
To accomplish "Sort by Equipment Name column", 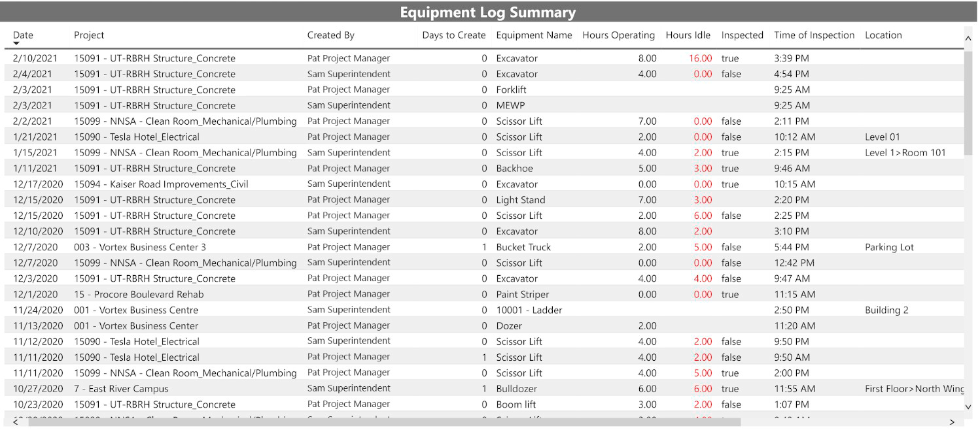I will tap(534, 35).
